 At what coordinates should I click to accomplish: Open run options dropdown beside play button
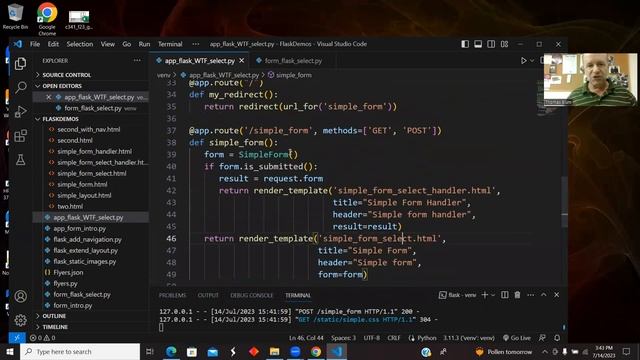pyautogui.click(x=532, y=60)
